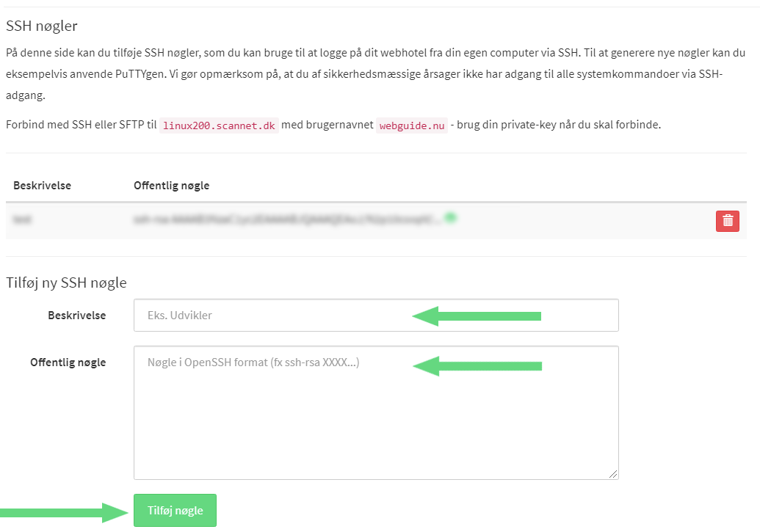The image size is (760, 532).
Task: Select the webguide.nu username code text
Action: [412, 125]
